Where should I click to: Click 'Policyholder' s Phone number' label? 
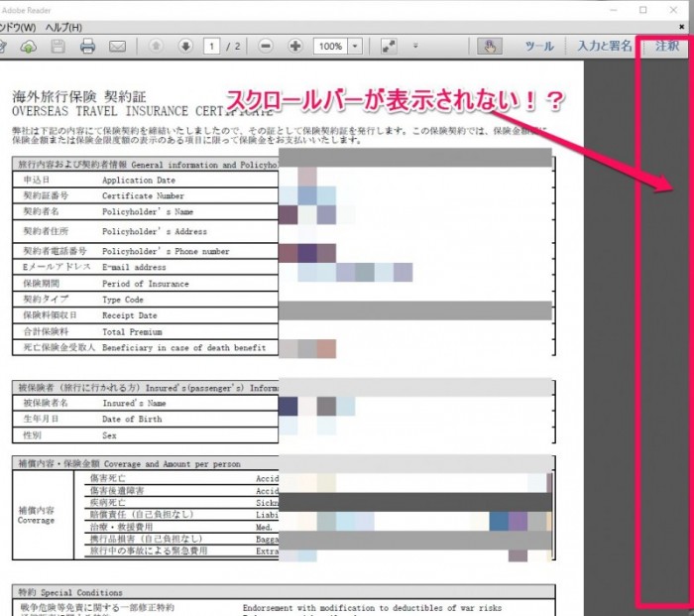click(166, 251)
